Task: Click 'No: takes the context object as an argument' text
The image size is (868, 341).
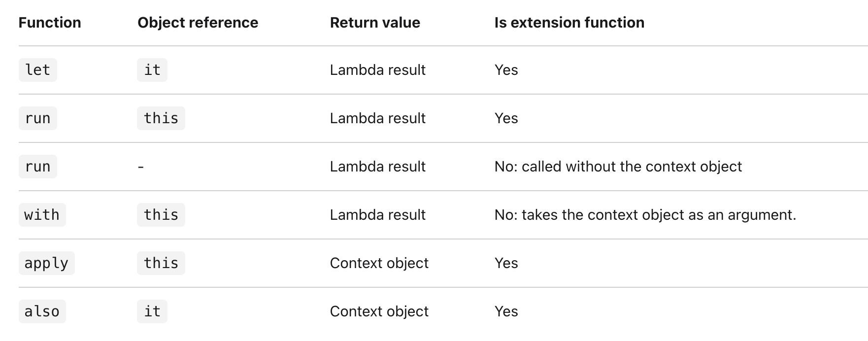Action: (x=645, y=215)
